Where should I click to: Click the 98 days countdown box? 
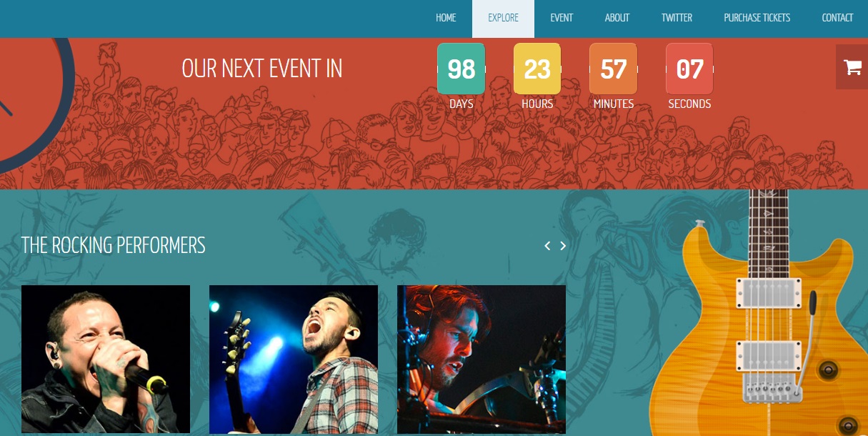click(461, 69)
